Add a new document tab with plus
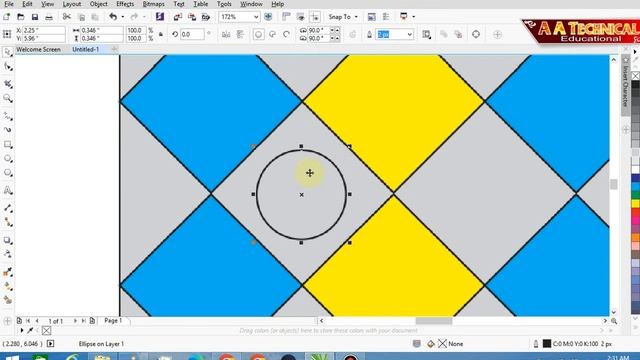 [x=115, y=49]
